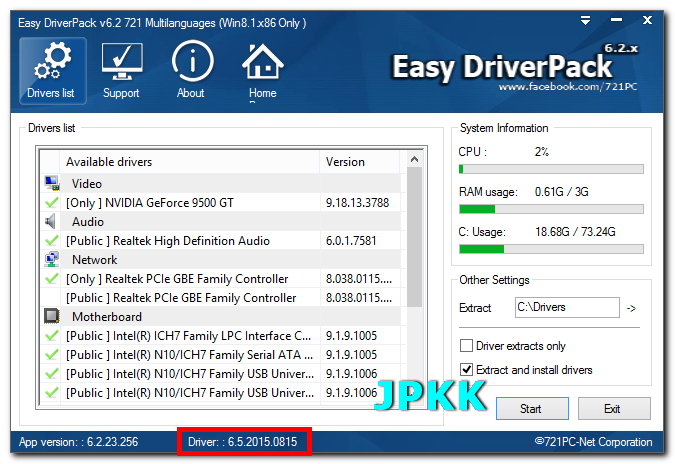This screenshot has width=675, height=464.
Task: Uncheck the Intel USB driver above the last row
Action: click(x=52, y=373)
